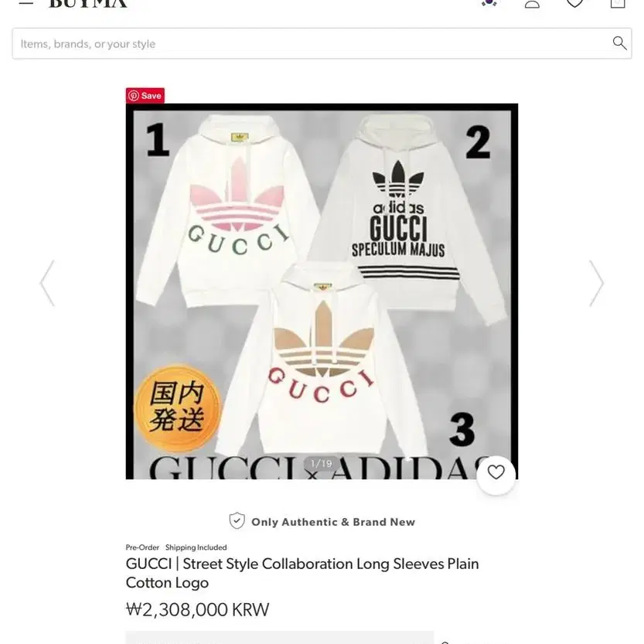View the wishlist heart in header
Viewport: 644px width, 644px height.
pos(574,3)
